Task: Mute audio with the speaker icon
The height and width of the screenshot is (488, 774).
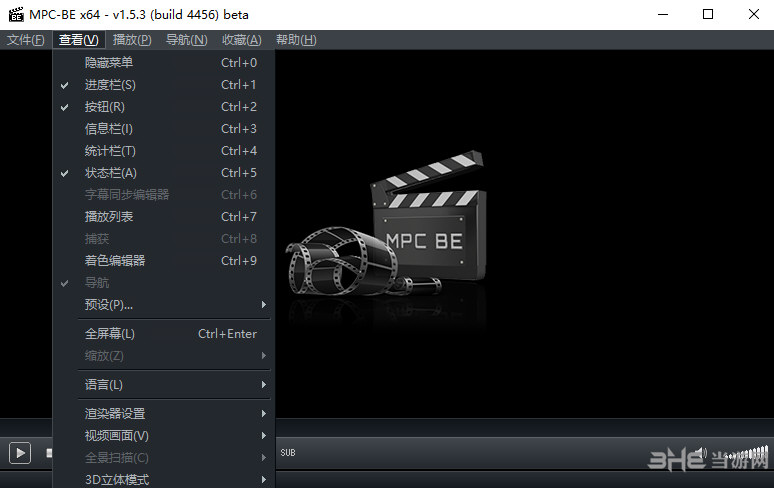Action: pos(701,452)
